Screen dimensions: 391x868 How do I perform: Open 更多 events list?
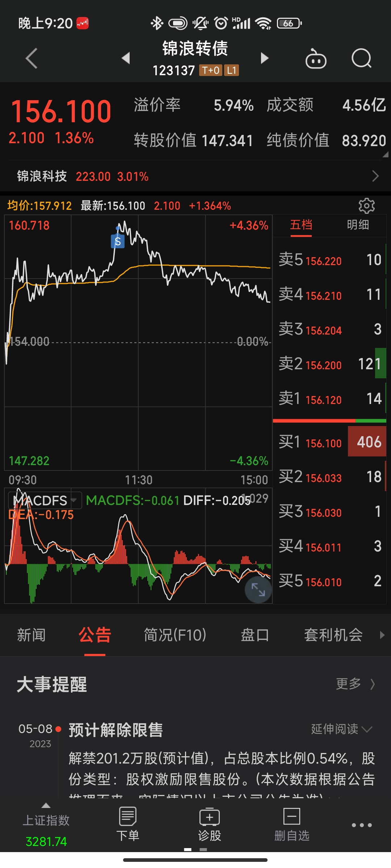356,684
